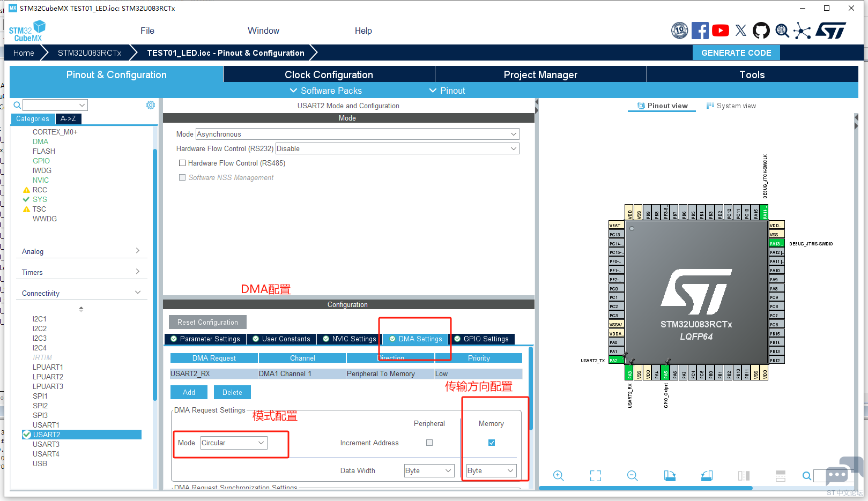
Task: Switch to Project Manager tab
Action: coord(540,74)
